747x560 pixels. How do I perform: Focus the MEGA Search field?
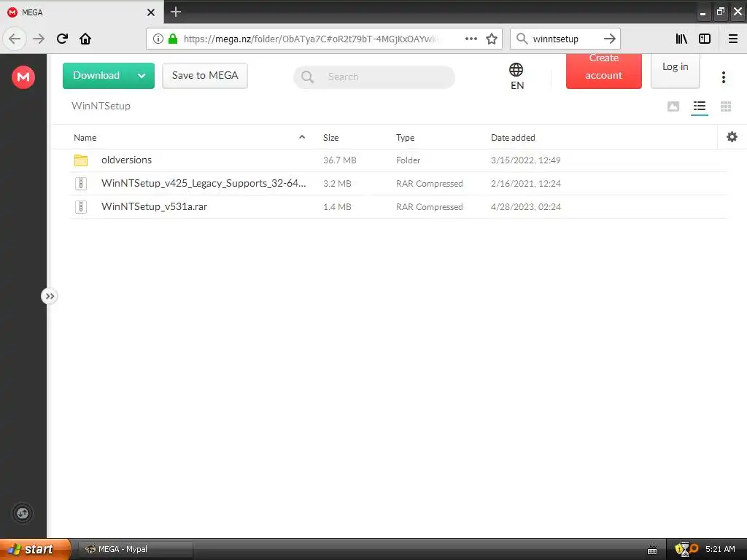[374, 77]
